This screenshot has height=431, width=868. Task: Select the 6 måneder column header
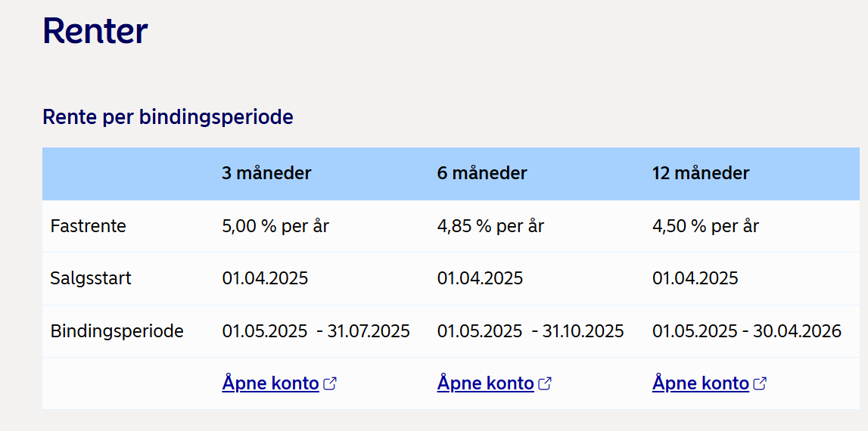482,173
